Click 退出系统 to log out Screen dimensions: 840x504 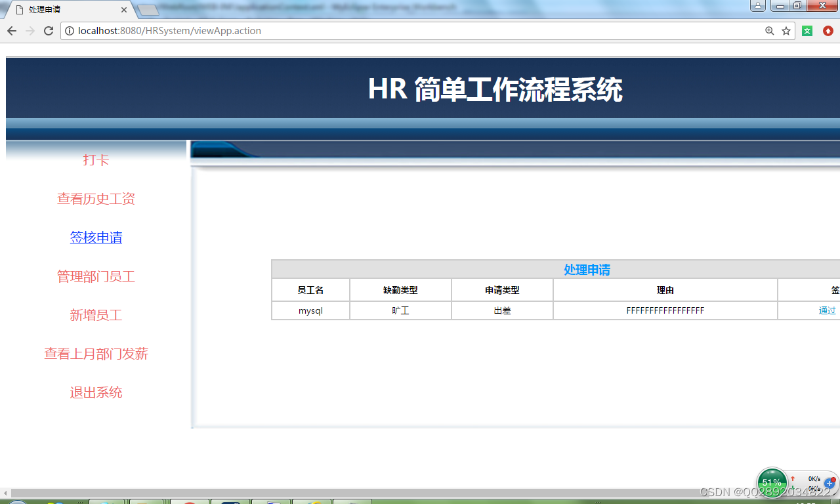point(96,392)
